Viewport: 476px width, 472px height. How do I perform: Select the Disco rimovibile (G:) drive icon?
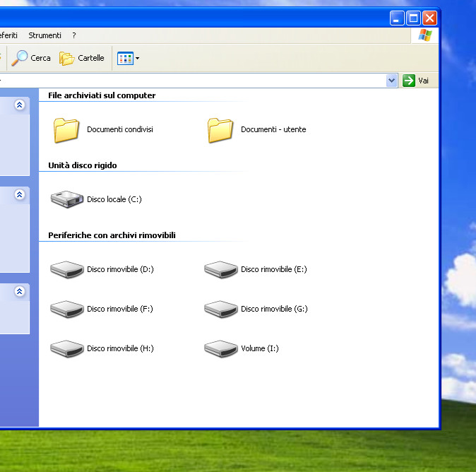click(x=220, y=309)
